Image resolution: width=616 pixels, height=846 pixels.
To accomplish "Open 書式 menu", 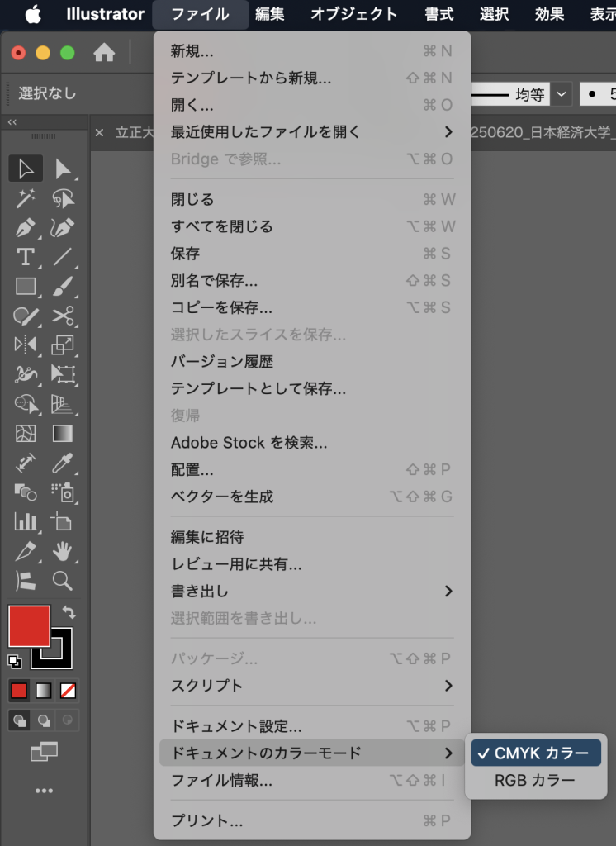I will 438,14.
